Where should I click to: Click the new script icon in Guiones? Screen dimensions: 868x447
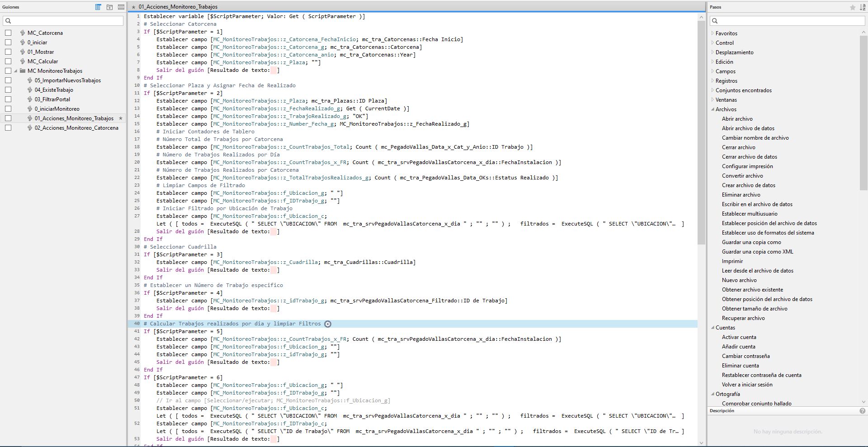pyautogui.click(x=98, y=7)
